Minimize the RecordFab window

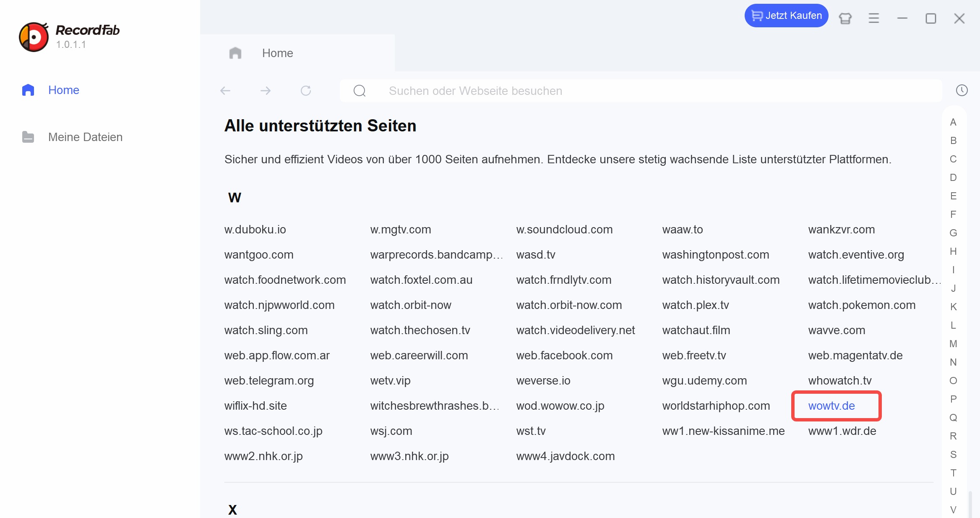click(x=902, y=18)
